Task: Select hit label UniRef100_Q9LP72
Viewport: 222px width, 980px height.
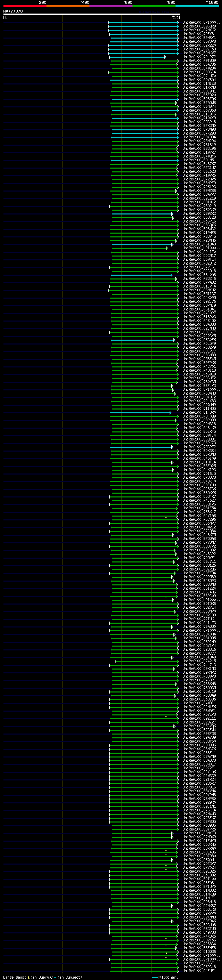Action: point(199,57)
